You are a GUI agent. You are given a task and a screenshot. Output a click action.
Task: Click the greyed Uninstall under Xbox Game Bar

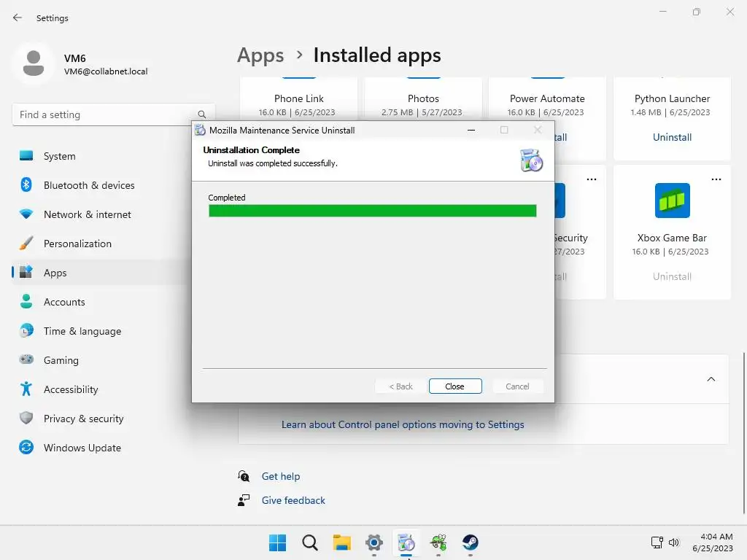tap(672, 276)
